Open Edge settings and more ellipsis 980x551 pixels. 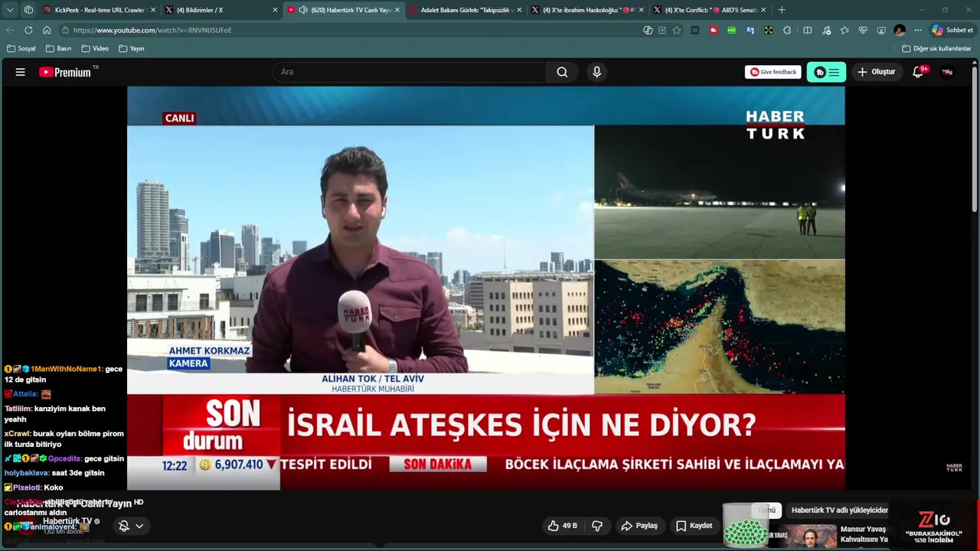[x=918, y=30]
